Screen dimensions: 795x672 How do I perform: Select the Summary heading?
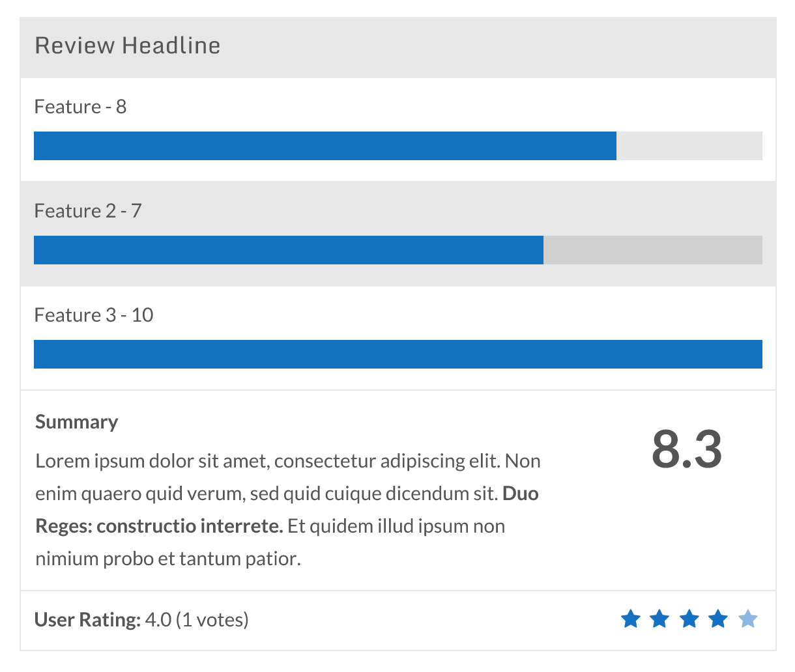point(76,421)
